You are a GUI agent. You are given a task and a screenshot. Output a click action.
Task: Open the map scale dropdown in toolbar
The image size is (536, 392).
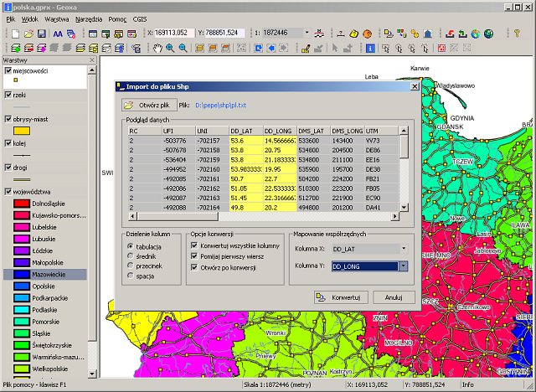point(307,33)
